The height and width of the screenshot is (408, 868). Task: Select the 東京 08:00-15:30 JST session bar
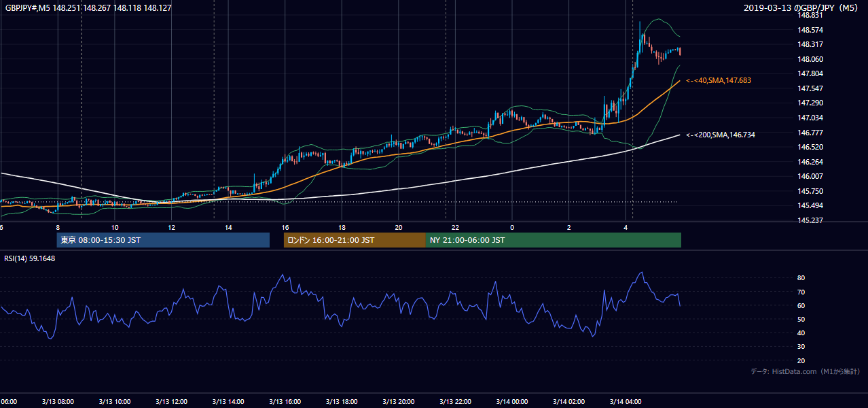(x=163, y=240)
